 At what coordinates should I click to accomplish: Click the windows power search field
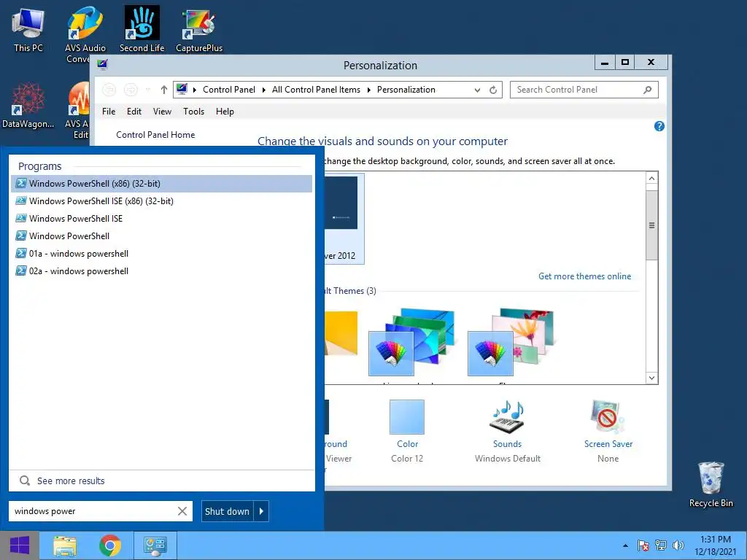(x=93, y=511)
